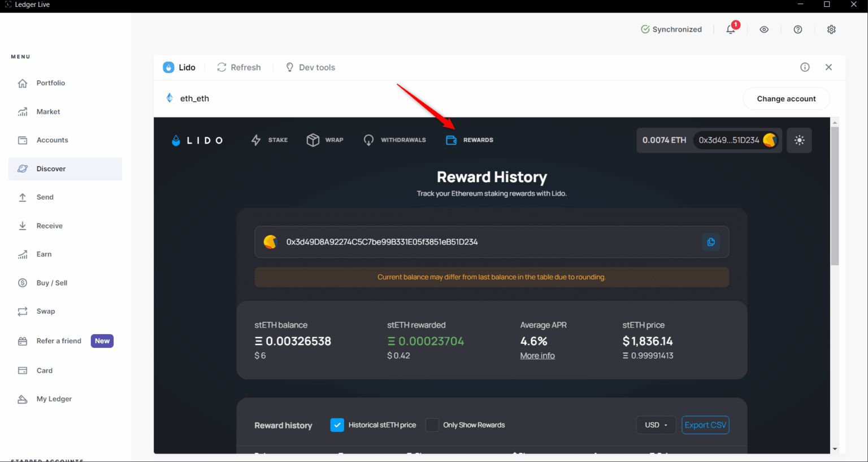This screenshot has height=462, width=868.
Task: Select the Stake icon in the Lido navbar
Action: [x=257, y=140]
